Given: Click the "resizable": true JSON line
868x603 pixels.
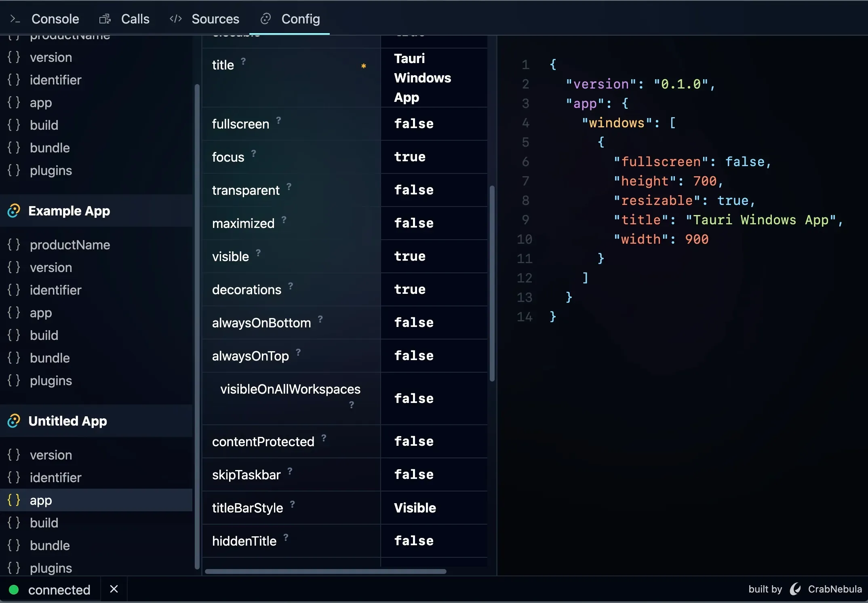Looking at the screenshot, I should click(x=684, y=200).
